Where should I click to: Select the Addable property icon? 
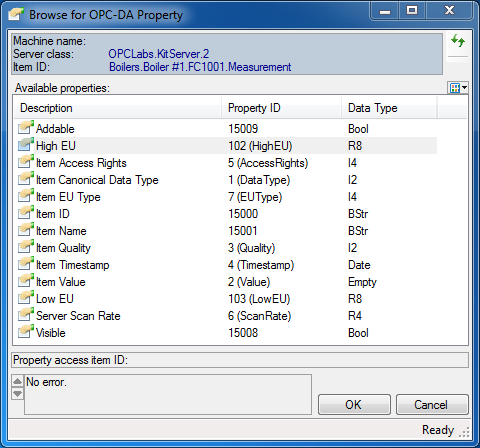click(x=26, y=128)
